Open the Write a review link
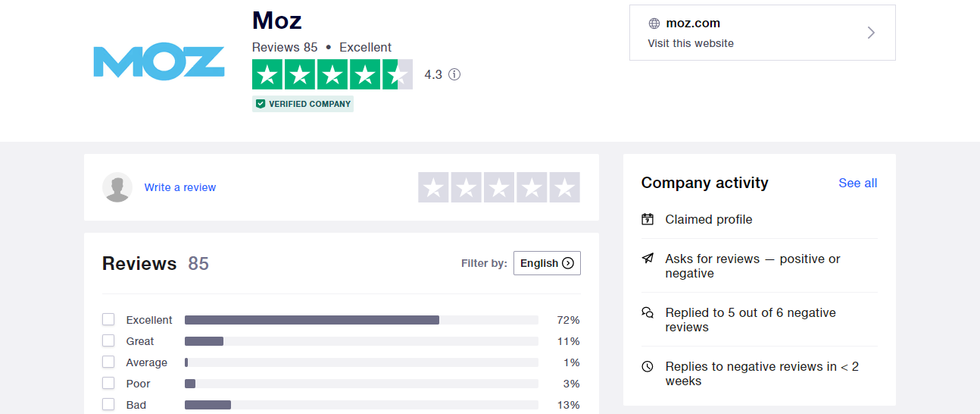This screenshot has width=980, height=414. (x=180, y=187)
